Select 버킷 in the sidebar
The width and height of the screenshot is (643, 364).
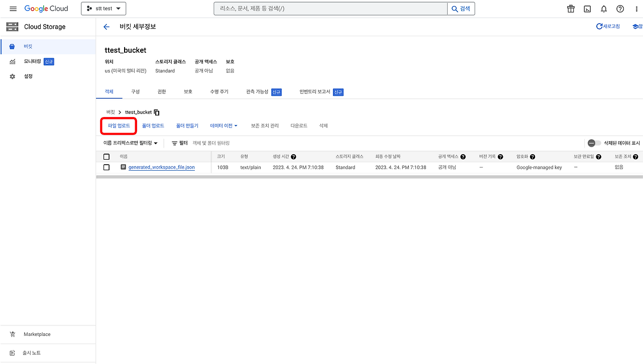click(x=48, y=46)
